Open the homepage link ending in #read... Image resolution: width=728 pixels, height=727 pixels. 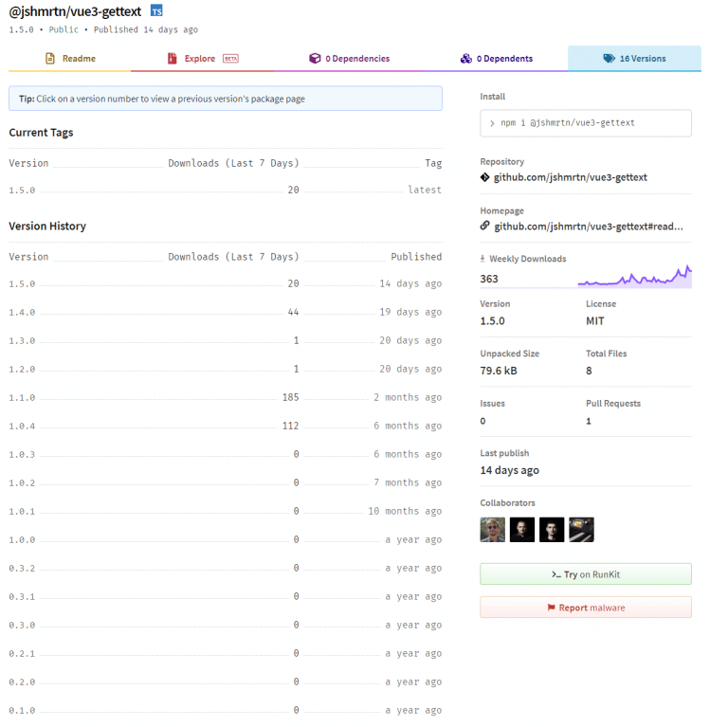(589, 227)
